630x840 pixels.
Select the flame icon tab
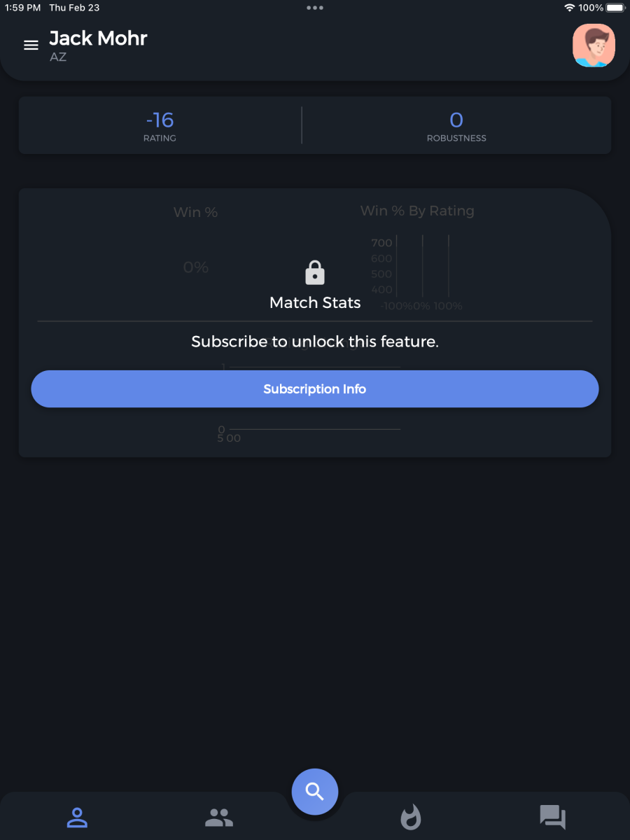[x=411, y=817]
